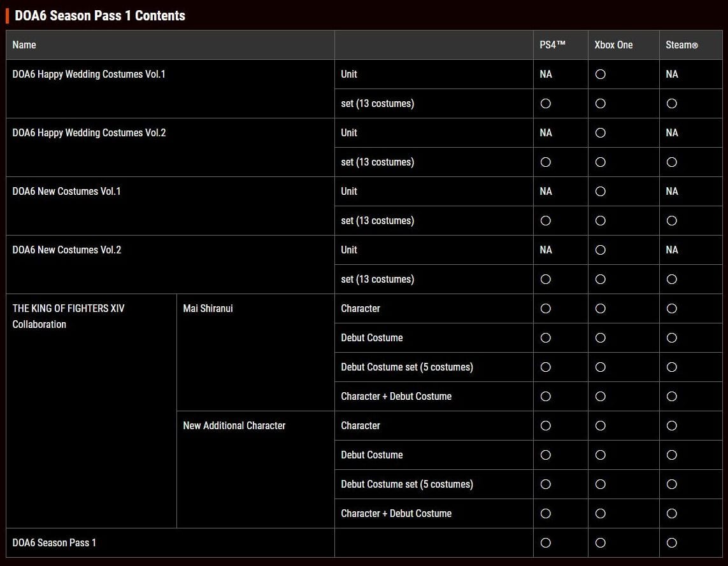Click the DOA6 Season Pass 1 Contents heading
728x566 pixels.
tap(100, 16)
